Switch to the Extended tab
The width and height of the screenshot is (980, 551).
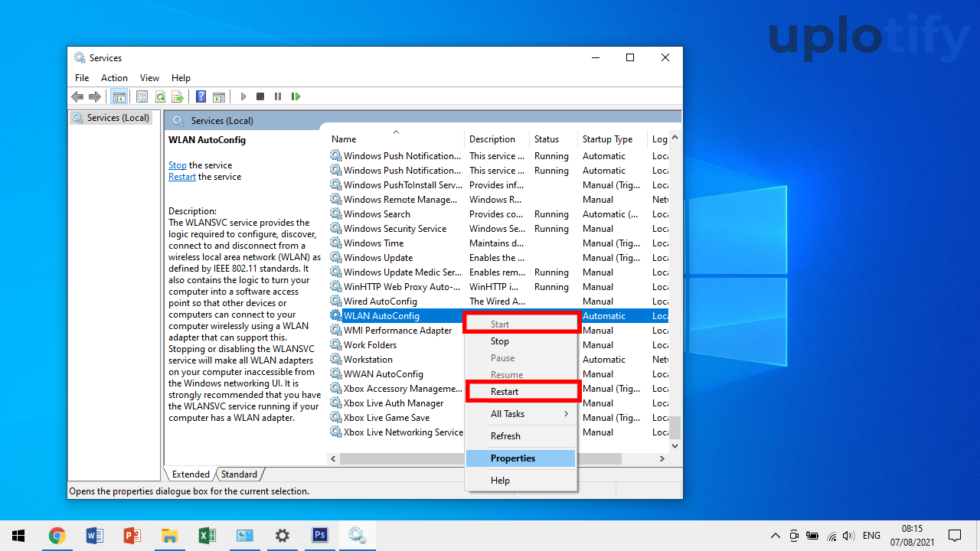[191, 474]
